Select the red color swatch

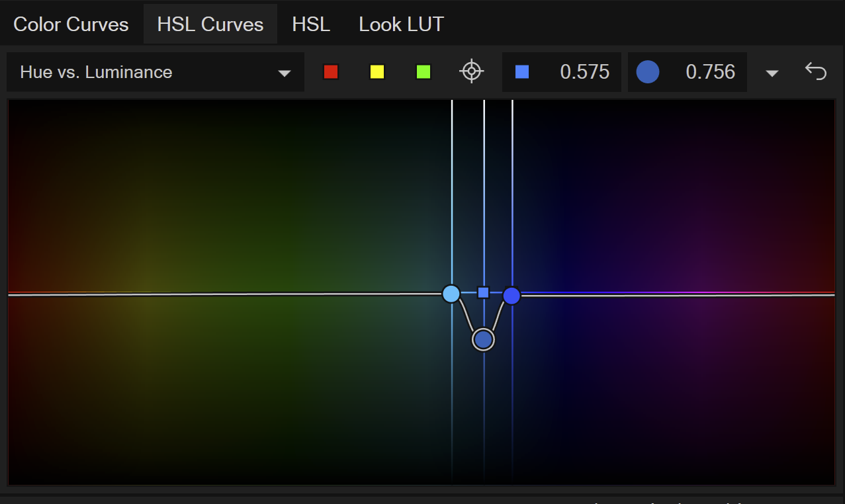[331, 71]
